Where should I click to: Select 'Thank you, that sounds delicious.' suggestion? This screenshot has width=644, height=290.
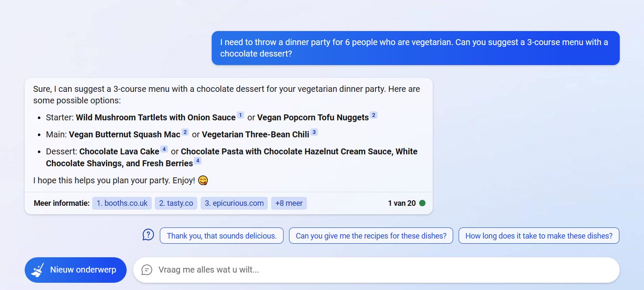221,236
